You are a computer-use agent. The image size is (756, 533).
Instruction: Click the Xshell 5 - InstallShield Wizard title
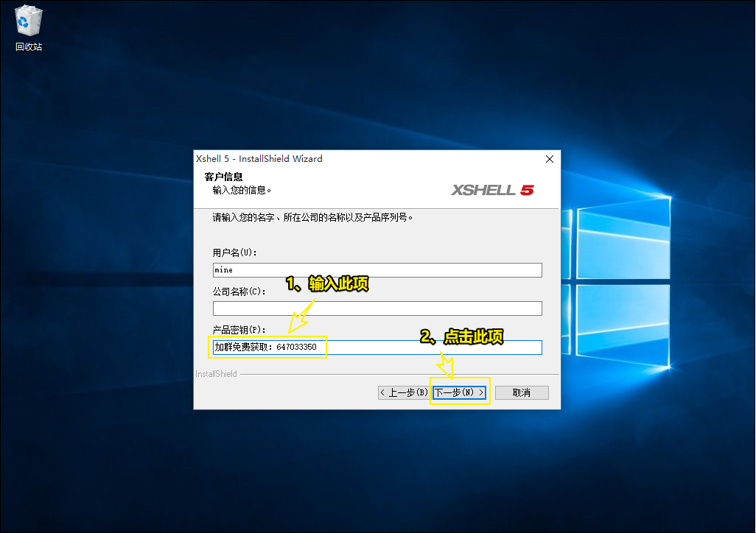point(259,158)
